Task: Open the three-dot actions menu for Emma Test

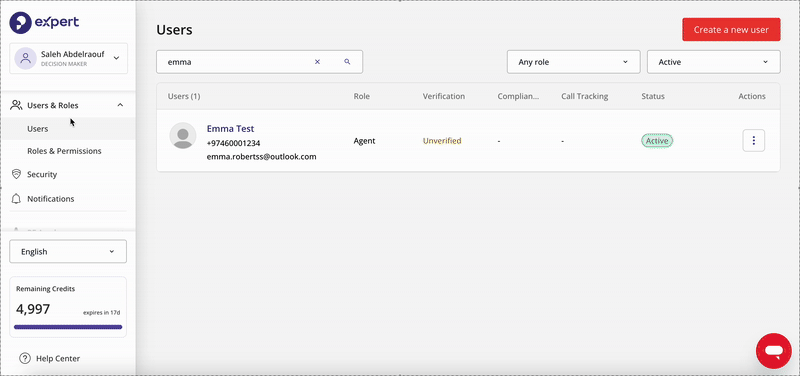Action: [x=754, y=140]
